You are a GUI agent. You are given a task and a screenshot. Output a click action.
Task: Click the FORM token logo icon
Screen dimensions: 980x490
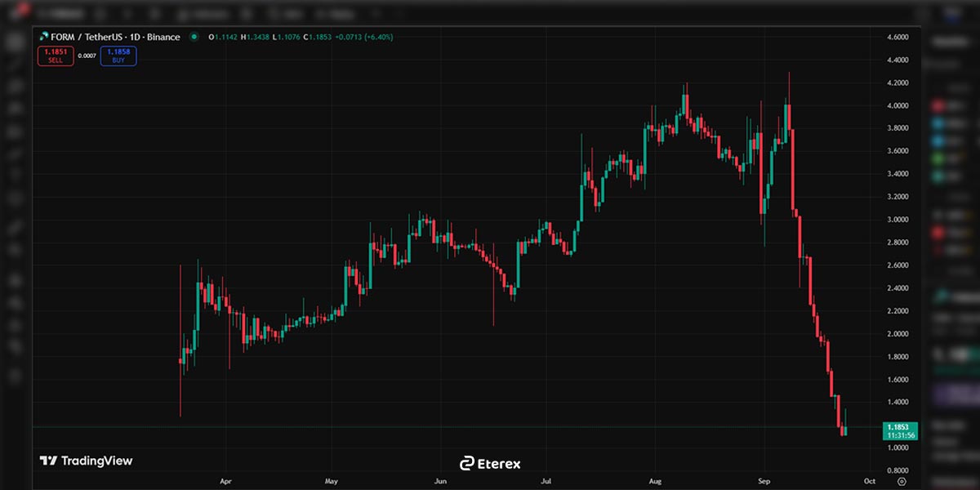click(x=44, y=37)
